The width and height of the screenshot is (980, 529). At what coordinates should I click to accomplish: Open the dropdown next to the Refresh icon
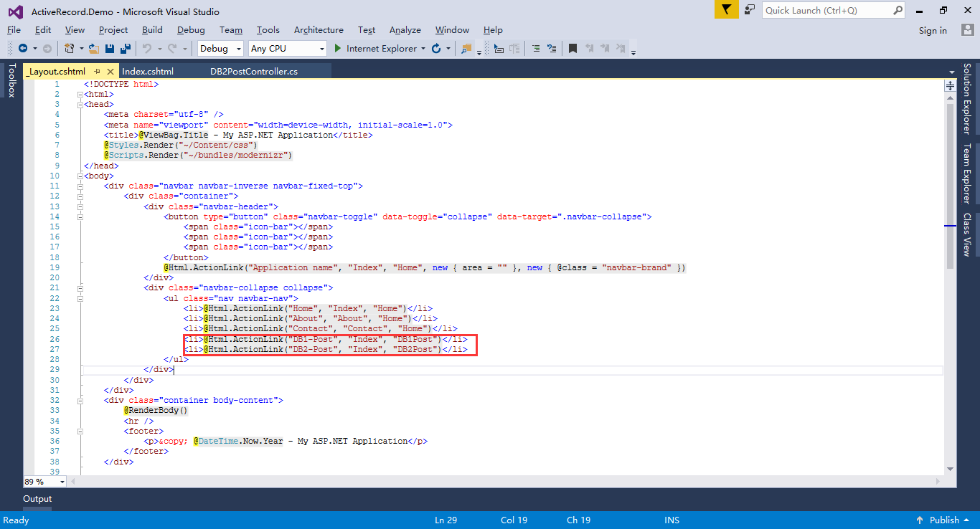[x=448, y=49]
